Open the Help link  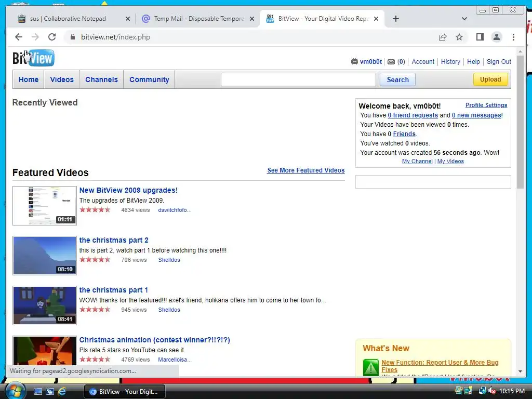pos(473,62)
